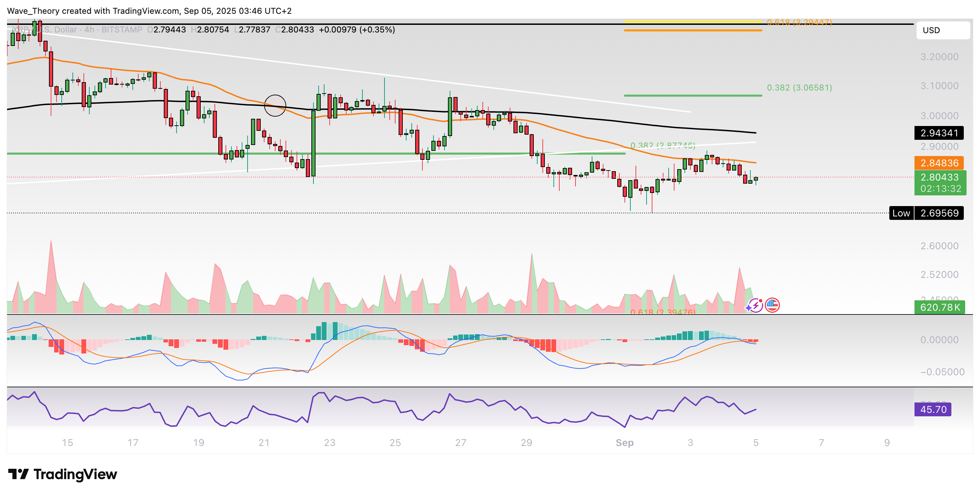This screenshot has width=980, height=495.
Task: Click the TradingView logo at bottom left
Action: point(63,474)
